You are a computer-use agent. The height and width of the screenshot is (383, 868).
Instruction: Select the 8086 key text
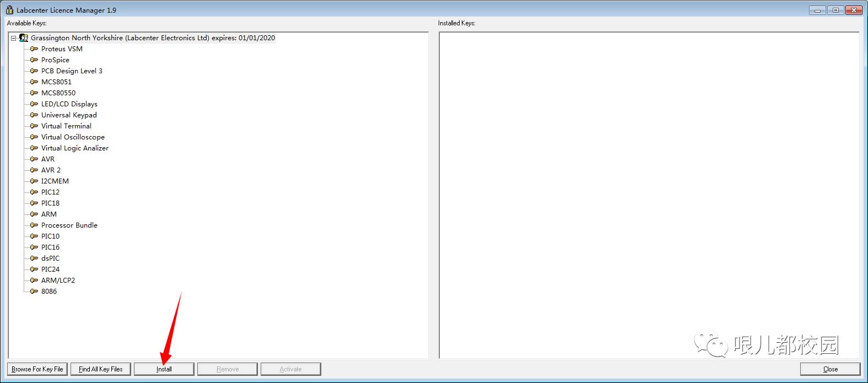tap(49, 292)
